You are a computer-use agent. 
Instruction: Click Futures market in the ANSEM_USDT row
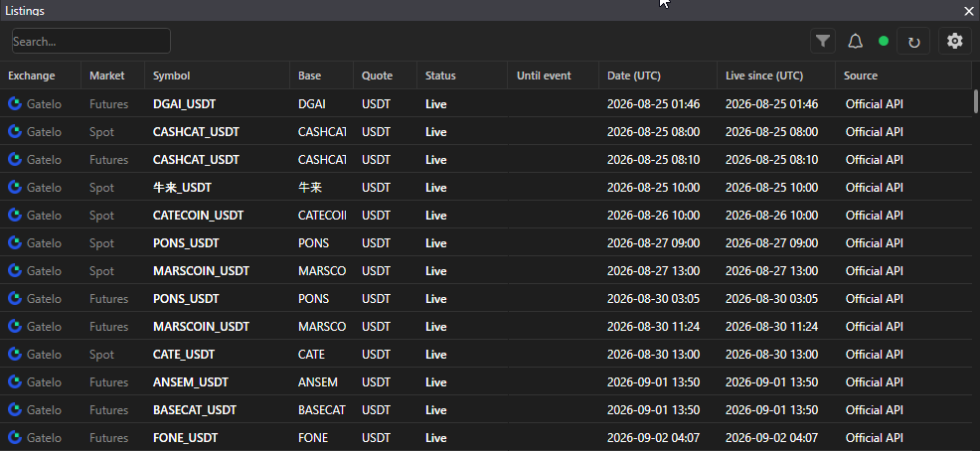pos(108,382)
